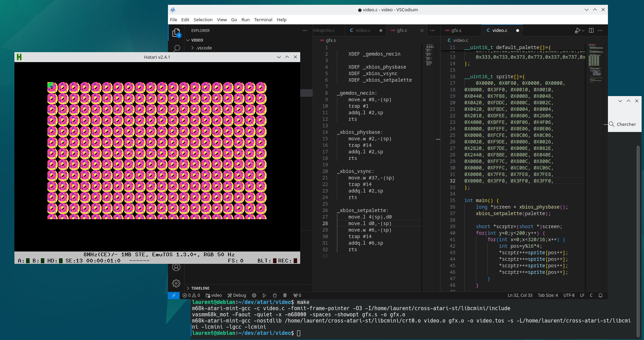Open more actions for the right editor group
Viewport: 644px width, 340px height.
[x=600, y=31]
